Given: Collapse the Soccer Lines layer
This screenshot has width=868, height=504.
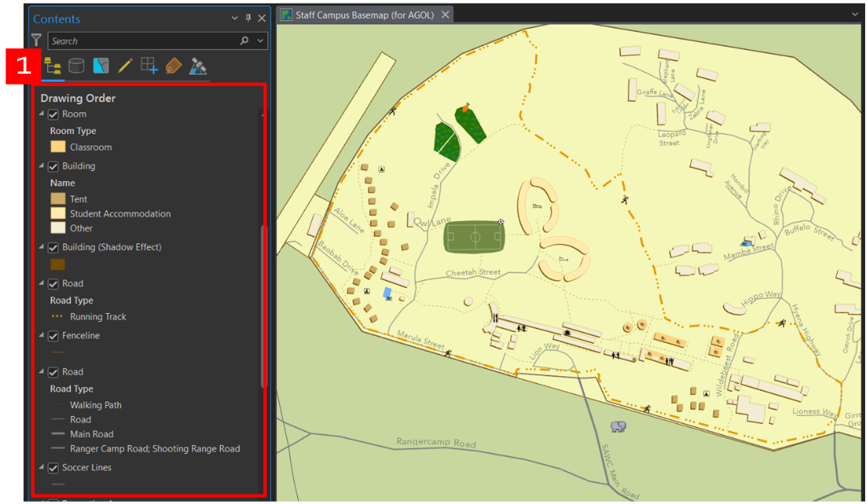Looking at the screenshot, I should click(x=41, y=467).
